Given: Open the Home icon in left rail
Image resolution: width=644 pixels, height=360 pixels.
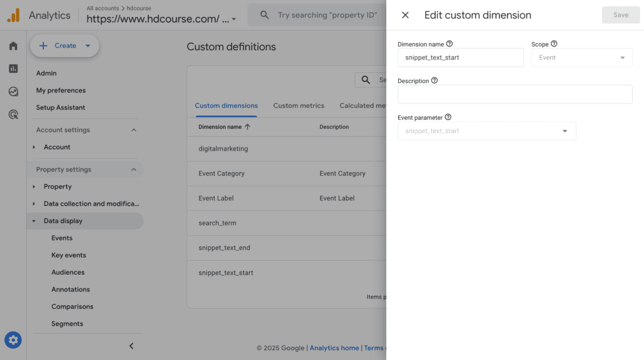Looking at the screenshot, I should coord(13,46).
